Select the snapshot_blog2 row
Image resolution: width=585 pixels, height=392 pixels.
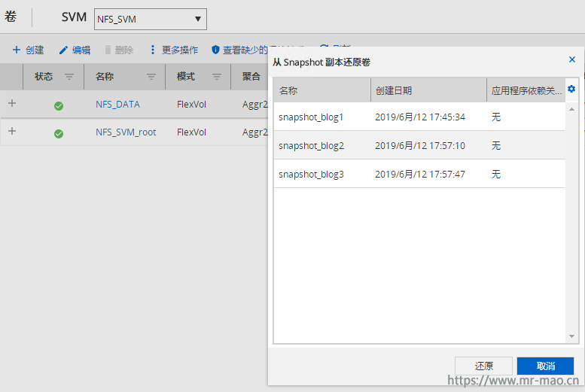tap(419, 145)
